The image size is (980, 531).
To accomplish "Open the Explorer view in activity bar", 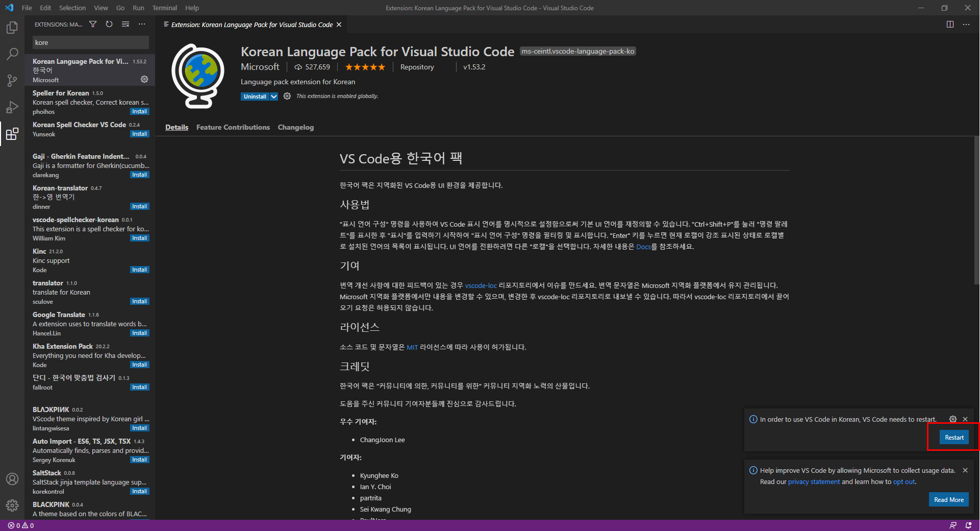I will pos(12,27).
